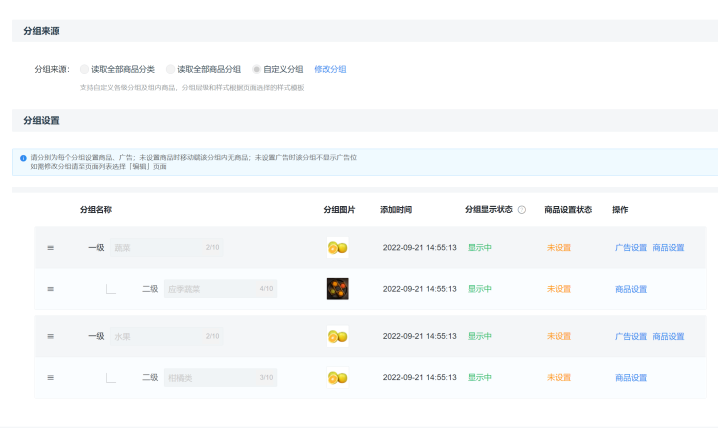This screenshot has height=428, width=718.
Task: Focus the 水果 group name field
Action: point(167,336)
